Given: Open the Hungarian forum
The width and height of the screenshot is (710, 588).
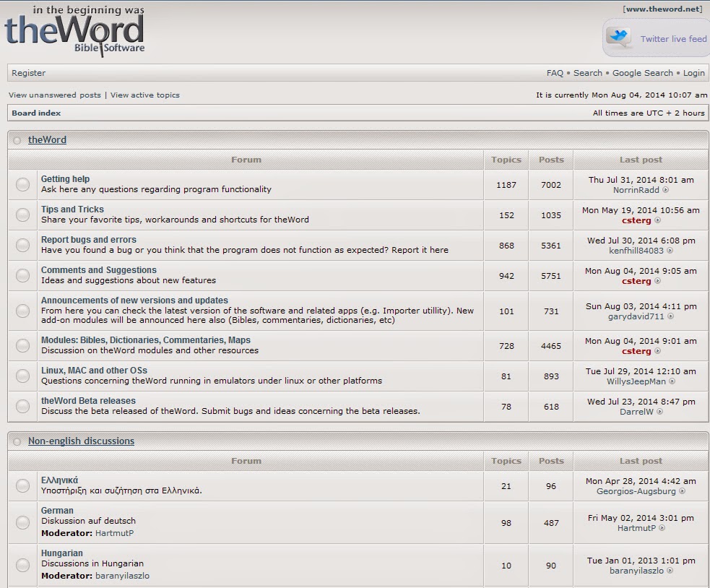Looking at the screenshot, I should pyautogui.click(x=62, y=553).
